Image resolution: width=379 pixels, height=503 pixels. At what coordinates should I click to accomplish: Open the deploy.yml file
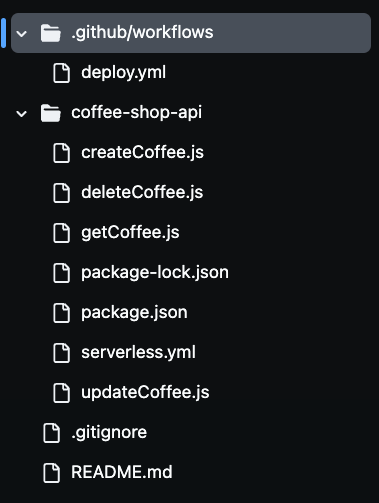click(124, 73)
